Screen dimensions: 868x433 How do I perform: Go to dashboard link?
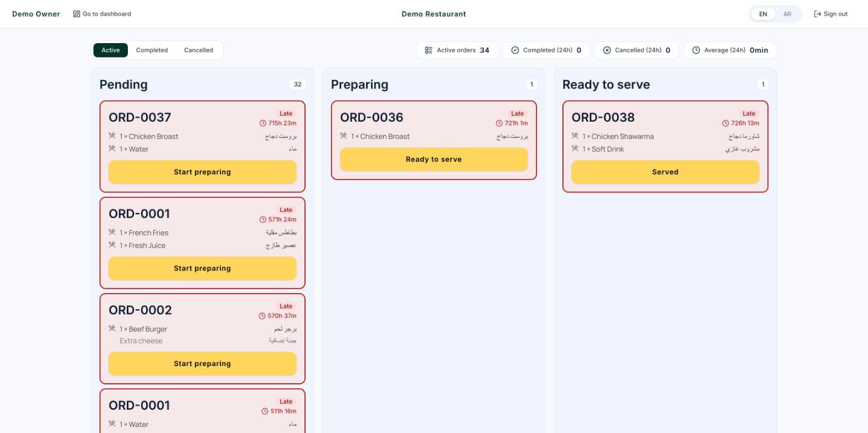(x=102, y=14)
